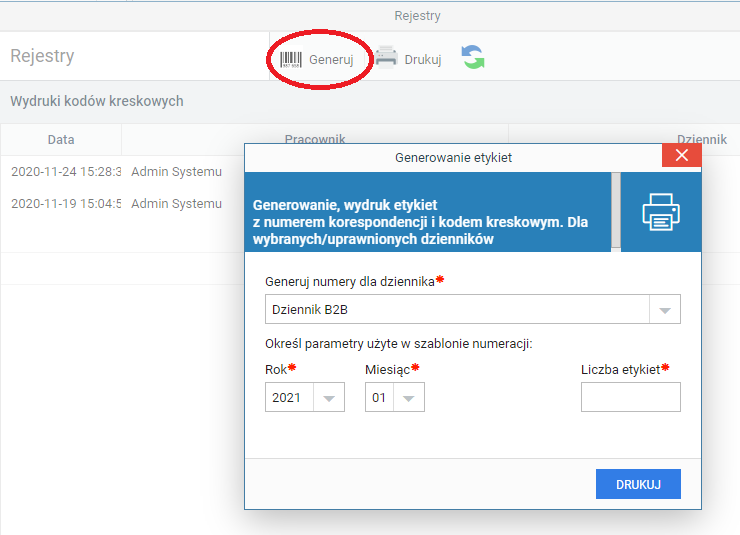Click the Drukuj printer icon in toolbar
740x535 pixels.
point(386,58)
